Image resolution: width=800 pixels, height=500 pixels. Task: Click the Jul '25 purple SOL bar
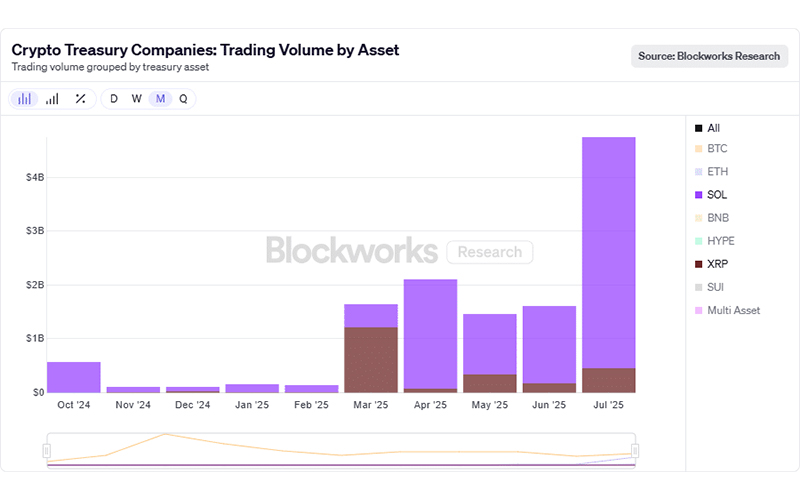coord(609,253)
